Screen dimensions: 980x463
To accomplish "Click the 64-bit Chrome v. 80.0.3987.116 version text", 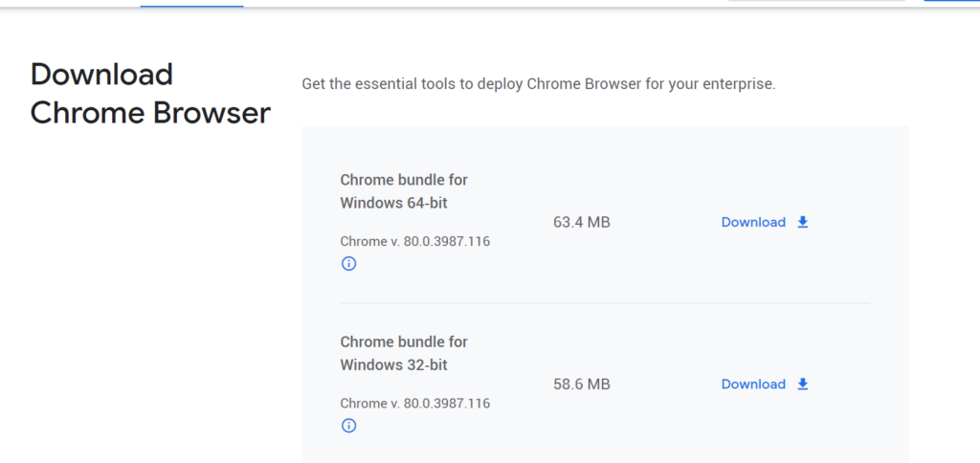I will (414, 241).
